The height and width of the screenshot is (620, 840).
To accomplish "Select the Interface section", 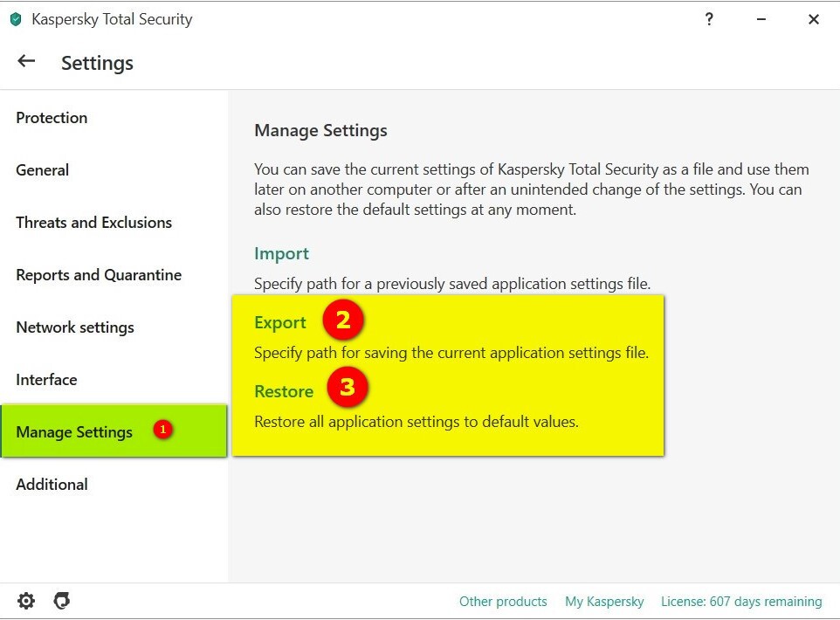I will click(46, 380).
